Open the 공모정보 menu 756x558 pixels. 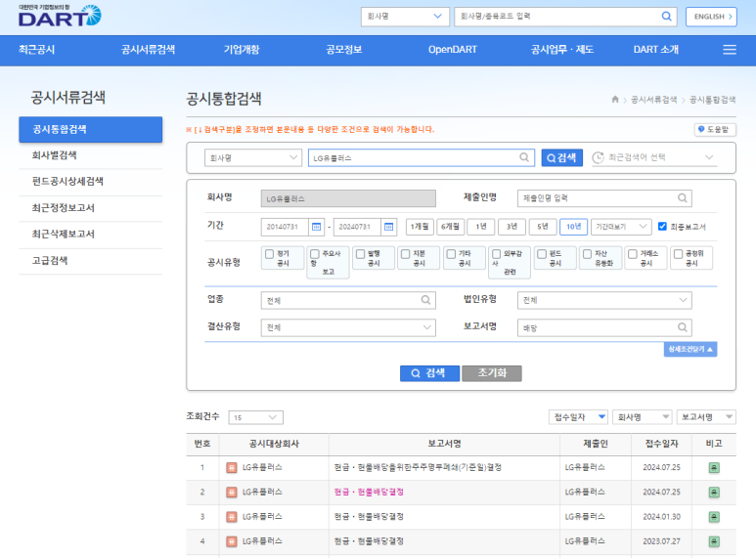343,50
